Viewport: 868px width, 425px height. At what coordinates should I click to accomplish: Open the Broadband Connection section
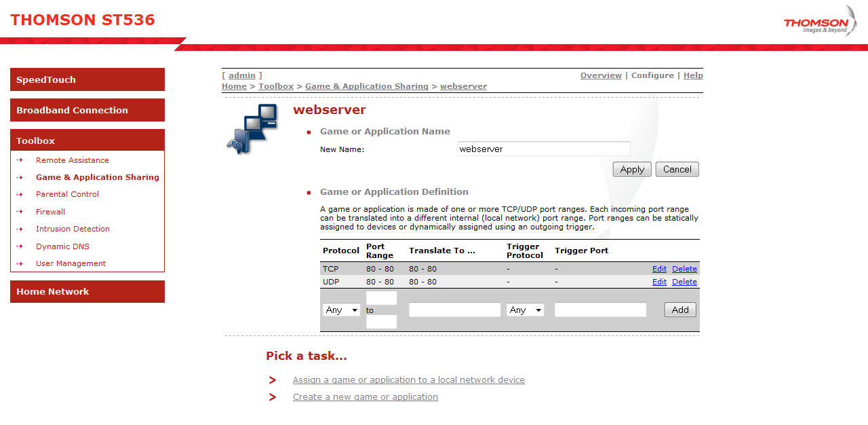point(87,110)
